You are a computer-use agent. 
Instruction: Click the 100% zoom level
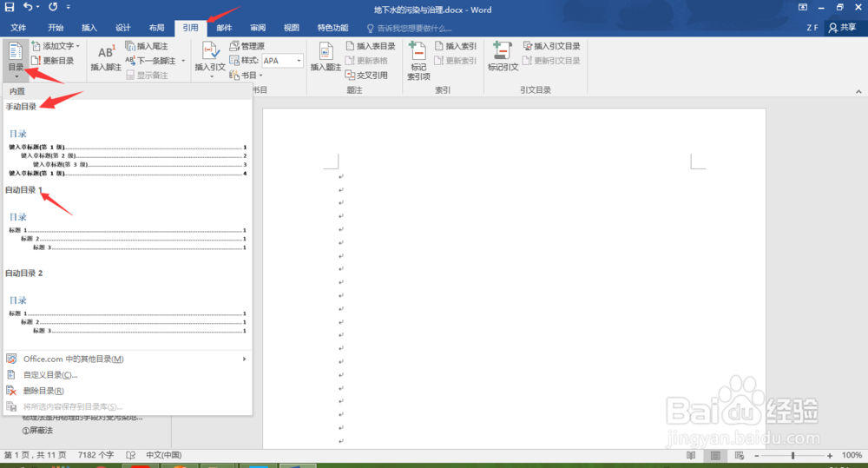[852, 455]
